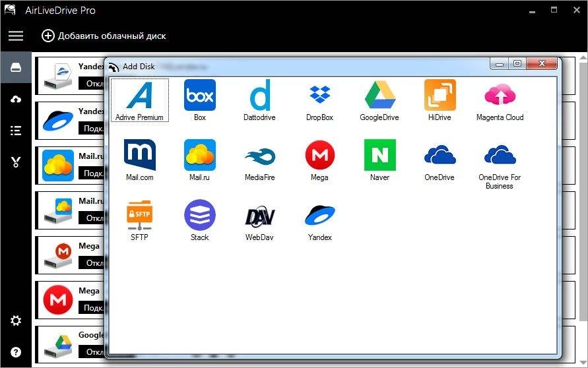Pick DropBox from the provider list

point(319,100)
